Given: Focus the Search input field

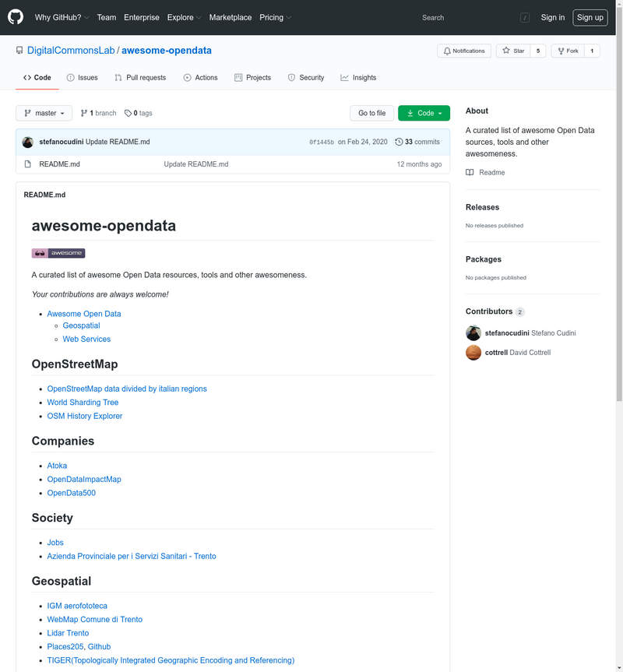Looking at the screenshot, I should [475, 18].
